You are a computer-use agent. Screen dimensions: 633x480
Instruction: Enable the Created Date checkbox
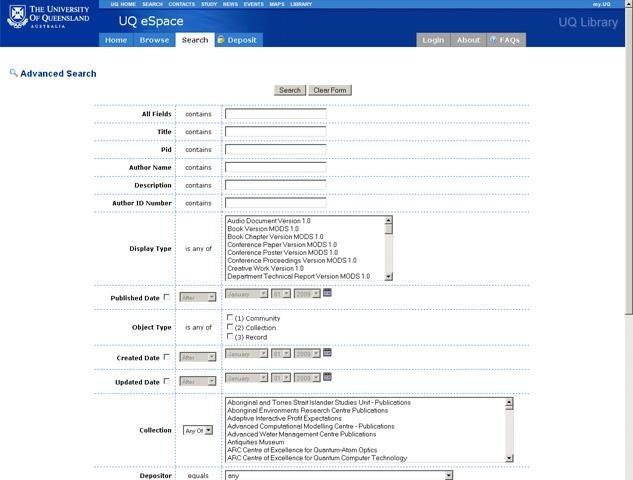click(x=167, y=357)
